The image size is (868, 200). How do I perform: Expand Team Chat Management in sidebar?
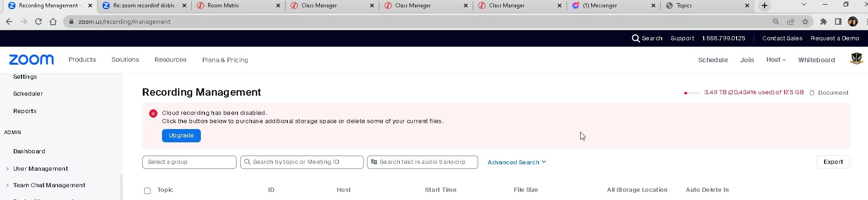click(49, 185)
